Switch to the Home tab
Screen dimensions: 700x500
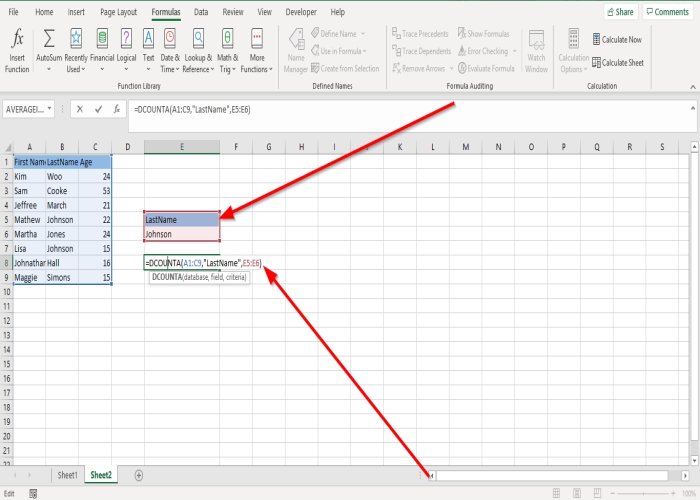click(x=44, y=12)
